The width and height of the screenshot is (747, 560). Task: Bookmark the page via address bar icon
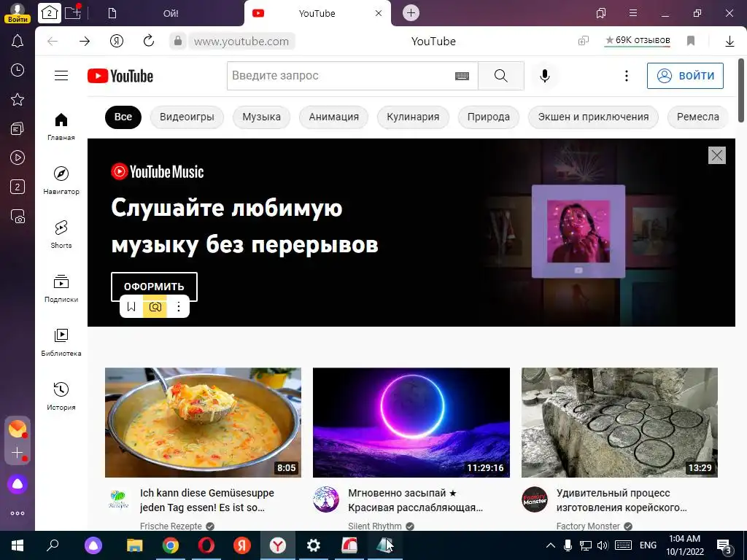click(691, 42)
